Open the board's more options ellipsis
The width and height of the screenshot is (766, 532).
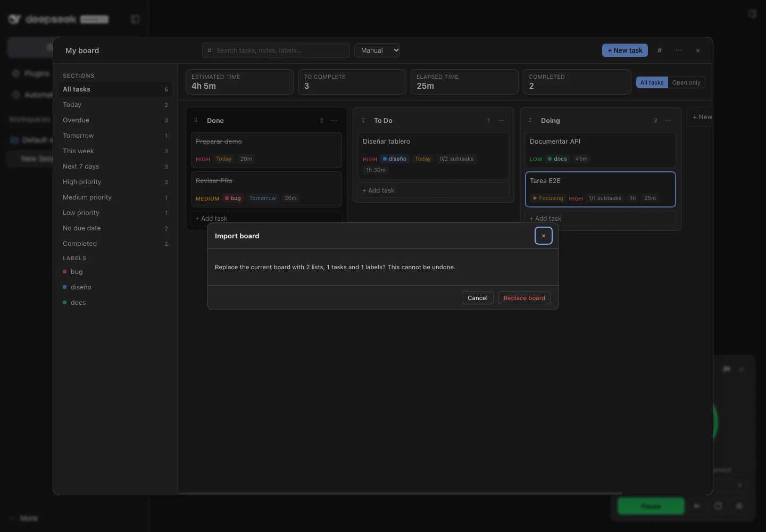679,51
